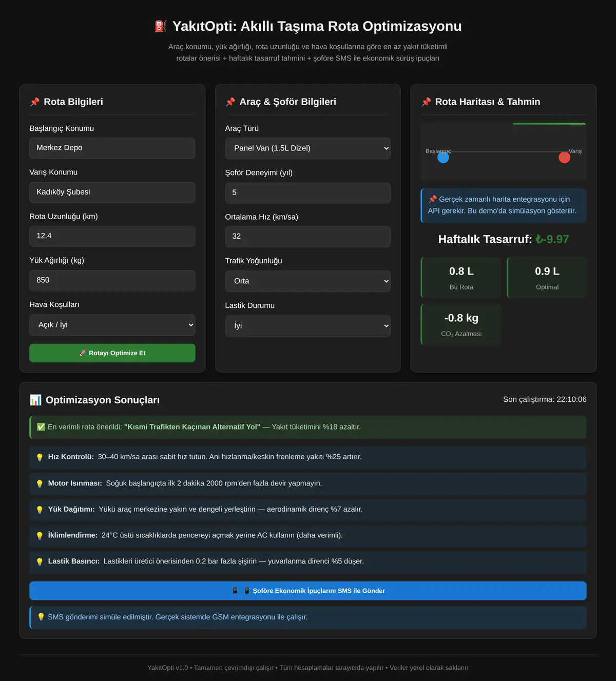Click the pin icon beside Araç & Şoför Bilgileri
616x681 pixels.
[x=230, y=102]
